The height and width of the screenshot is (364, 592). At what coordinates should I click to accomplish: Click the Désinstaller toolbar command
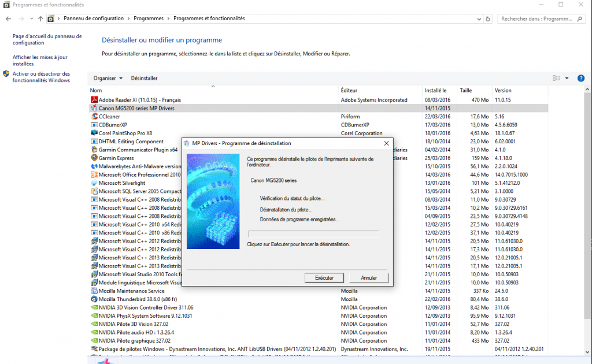point(144,78)
